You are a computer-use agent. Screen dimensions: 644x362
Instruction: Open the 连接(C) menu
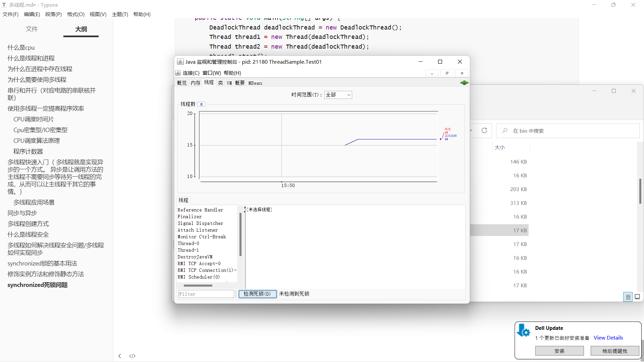pyautogui.click(x=191, y=73)
